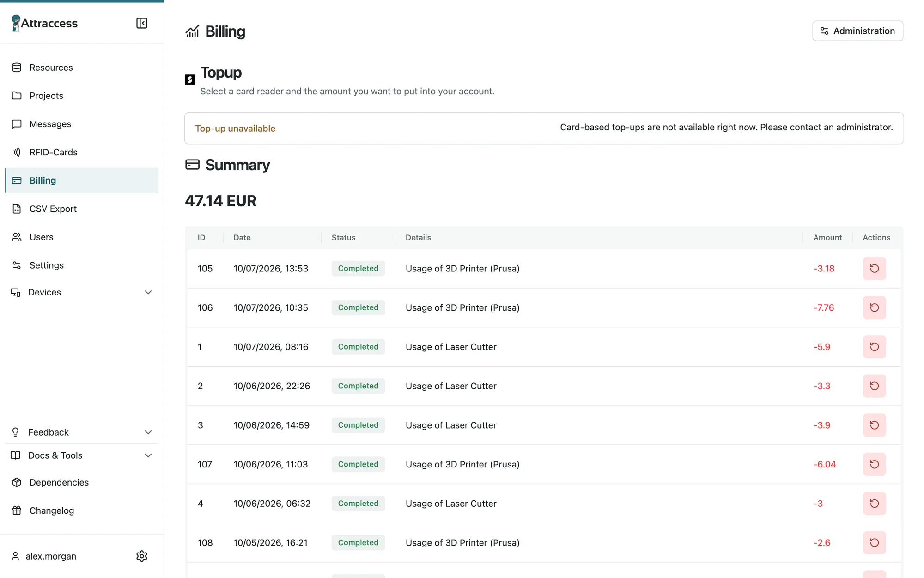Click the alex.morgan user profile
This screenshot has height=578, width=924.
44,556
